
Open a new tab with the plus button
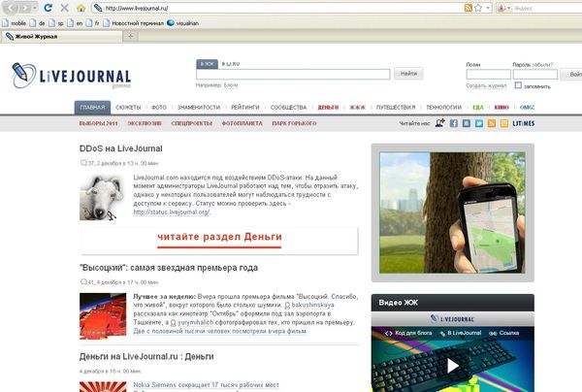pos(131,36)
